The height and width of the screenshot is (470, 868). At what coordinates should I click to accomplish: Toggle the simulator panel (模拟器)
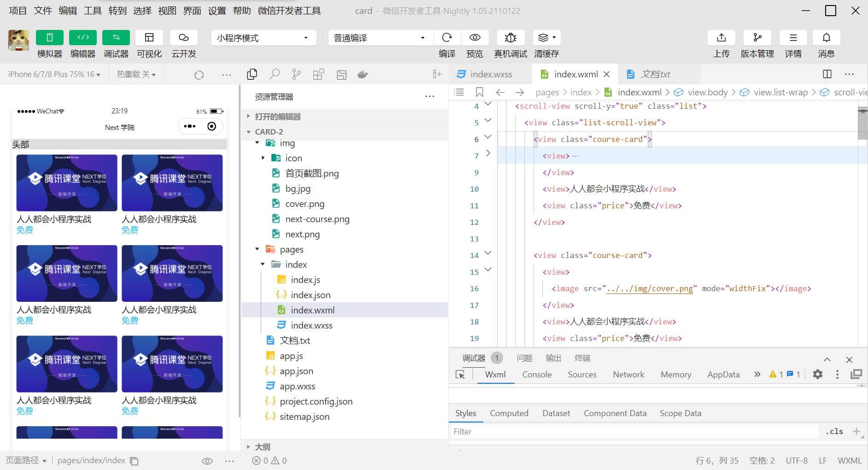[50, 37]
